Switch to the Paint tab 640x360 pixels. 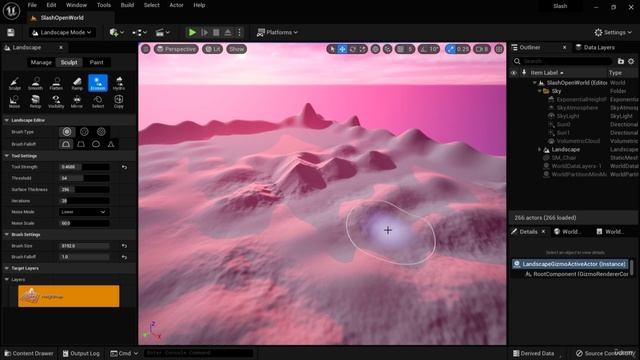pyautogui.click(x=96, y=62)
